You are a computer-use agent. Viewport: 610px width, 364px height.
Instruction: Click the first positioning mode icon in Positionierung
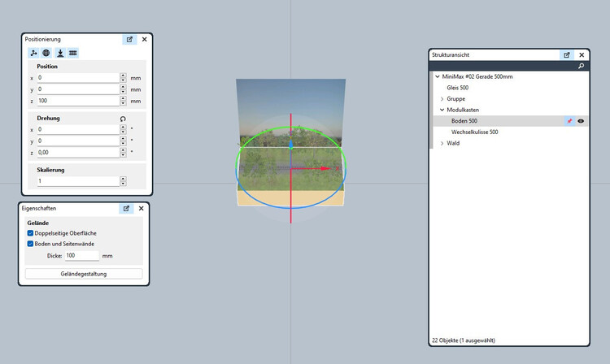(x=33, y=53)
